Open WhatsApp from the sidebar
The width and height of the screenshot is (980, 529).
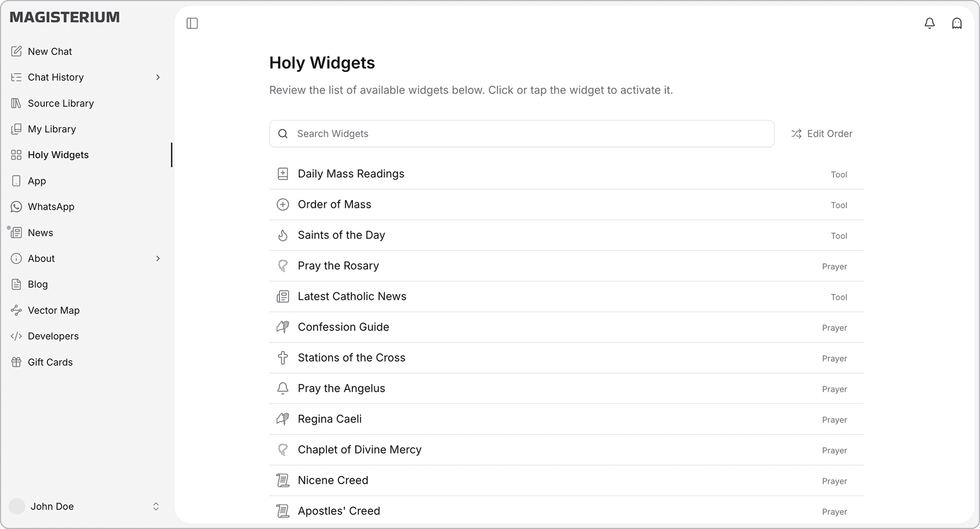(51, 207)
